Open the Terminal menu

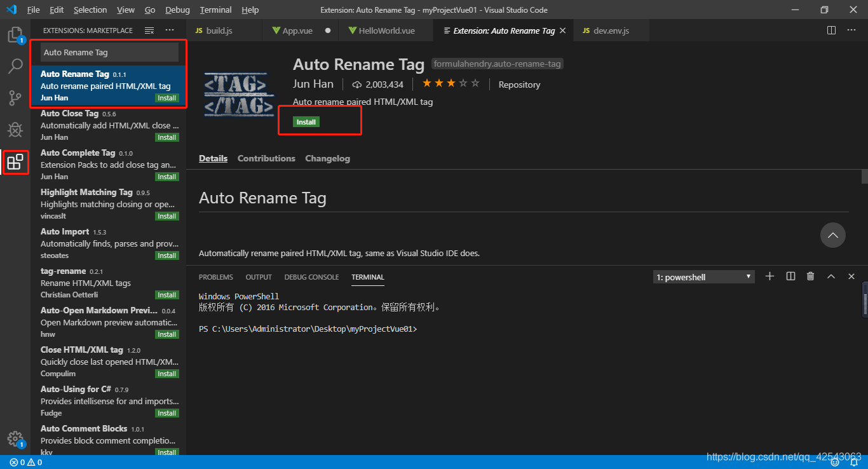tap(215, 10)
